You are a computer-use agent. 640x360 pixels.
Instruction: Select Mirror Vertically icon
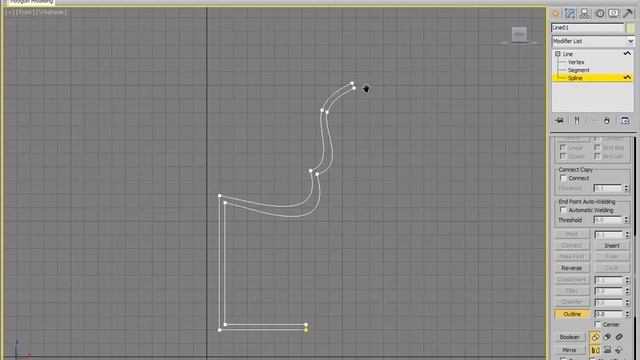607,350
